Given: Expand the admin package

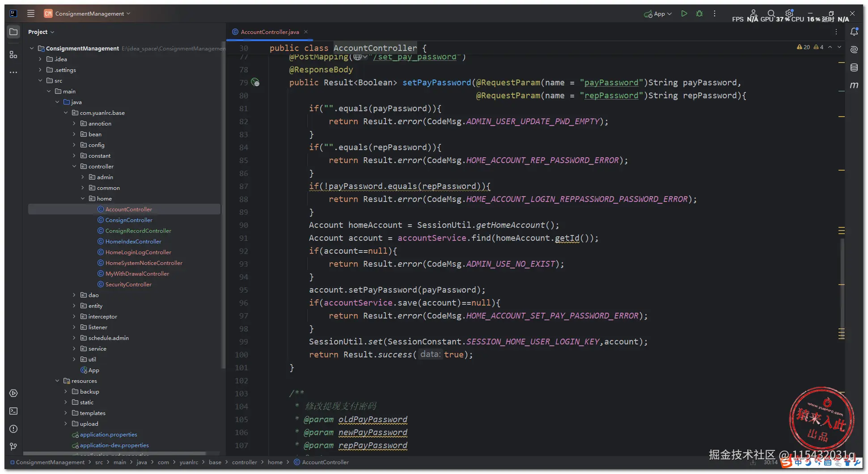Looking at the screenshot, I should pyautogui.click(x=83, y=177).
